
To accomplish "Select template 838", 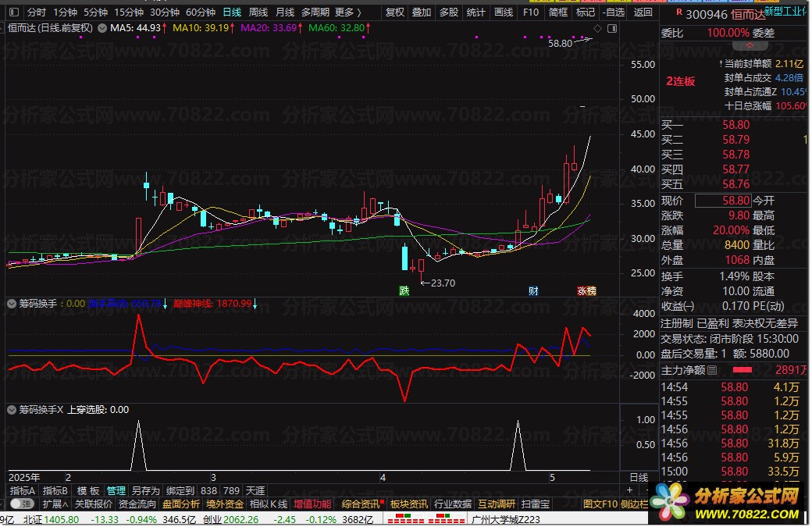I will (x=208, y=491).
